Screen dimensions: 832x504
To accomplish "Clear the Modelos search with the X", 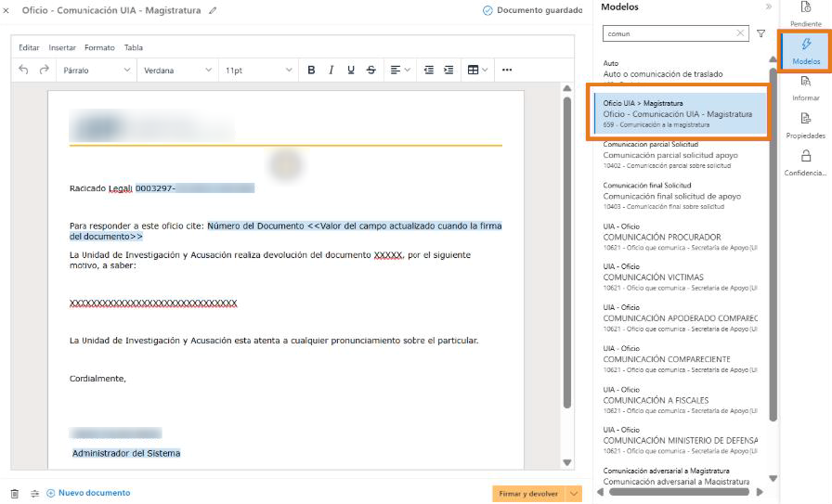I will click(x=740, y=33).
